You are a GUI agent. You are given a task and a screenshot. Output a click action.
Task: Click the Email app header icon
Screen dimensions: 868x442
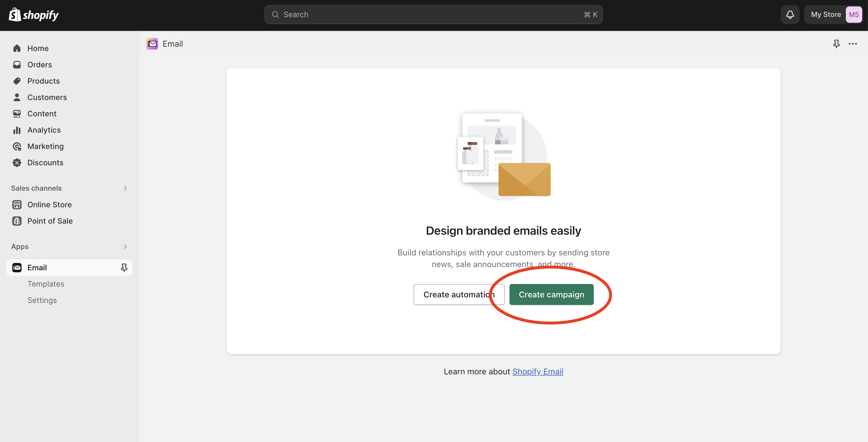tap(152, 44)
